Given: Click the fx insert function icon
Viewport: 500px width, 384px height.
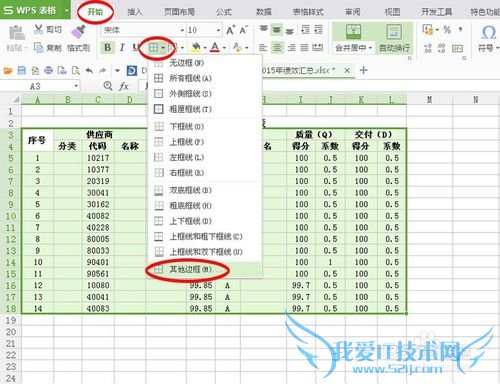Looking at the screenshot, I should pyautogui.click(x=124, y=86).
